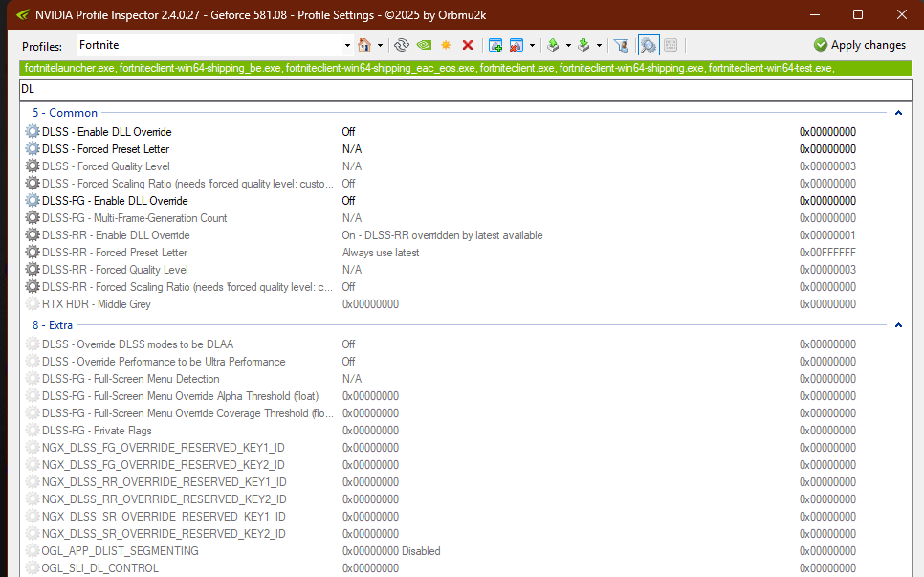924x577 pixels.
Task: Click the '0x00000000 Disabled' value
Action: click(x=391, y=551)
